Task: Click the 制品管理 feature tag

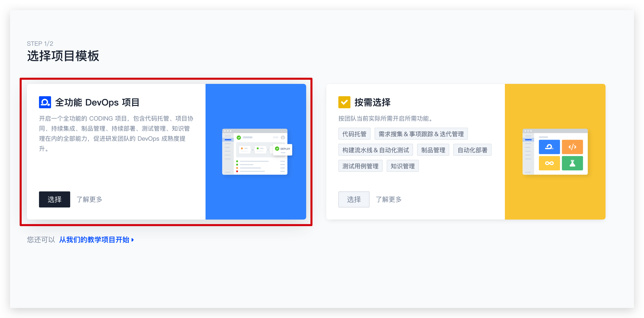Action: pos(433,150)
